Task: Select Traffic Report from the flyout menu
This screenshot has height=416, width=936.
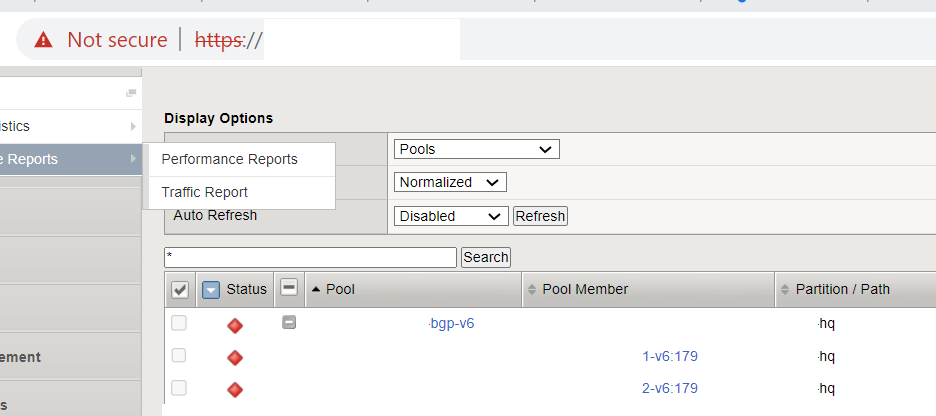Action: 204,192
